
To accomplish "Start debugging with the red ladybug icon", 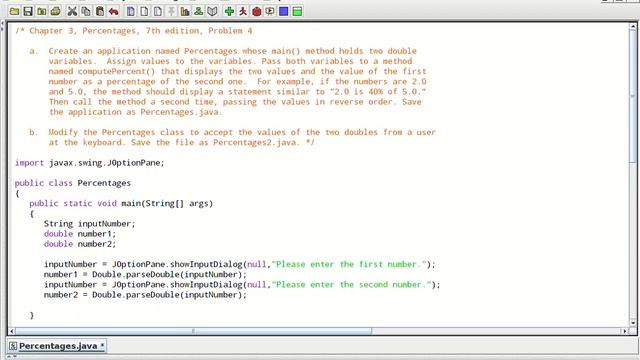I will click(256, 11).
